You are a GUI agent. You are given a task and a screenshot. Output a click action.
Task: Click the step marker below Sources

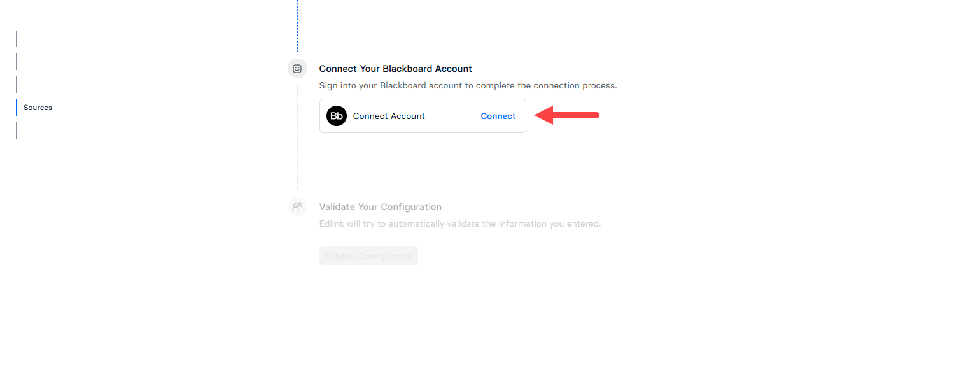[17, 130]
